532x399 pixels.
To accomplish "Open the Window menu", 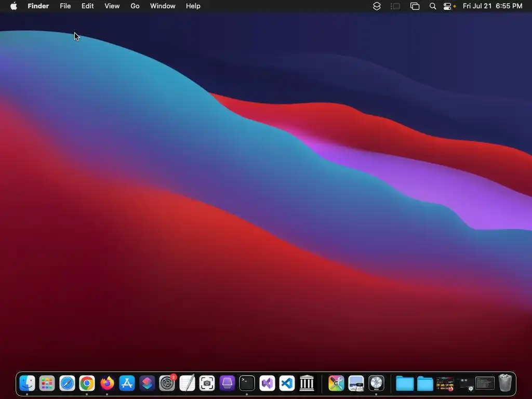I will (x=163, y=6).
